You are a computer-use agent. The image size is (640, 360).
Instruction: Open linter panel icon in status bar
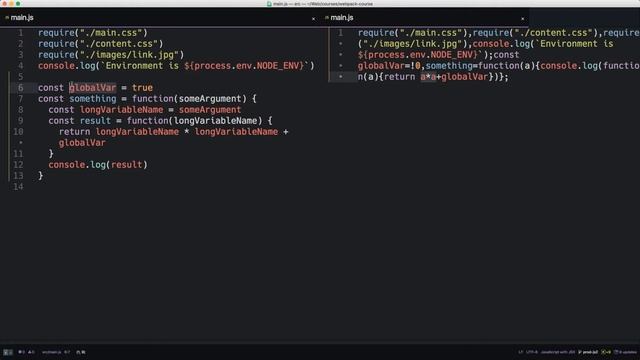8,352
